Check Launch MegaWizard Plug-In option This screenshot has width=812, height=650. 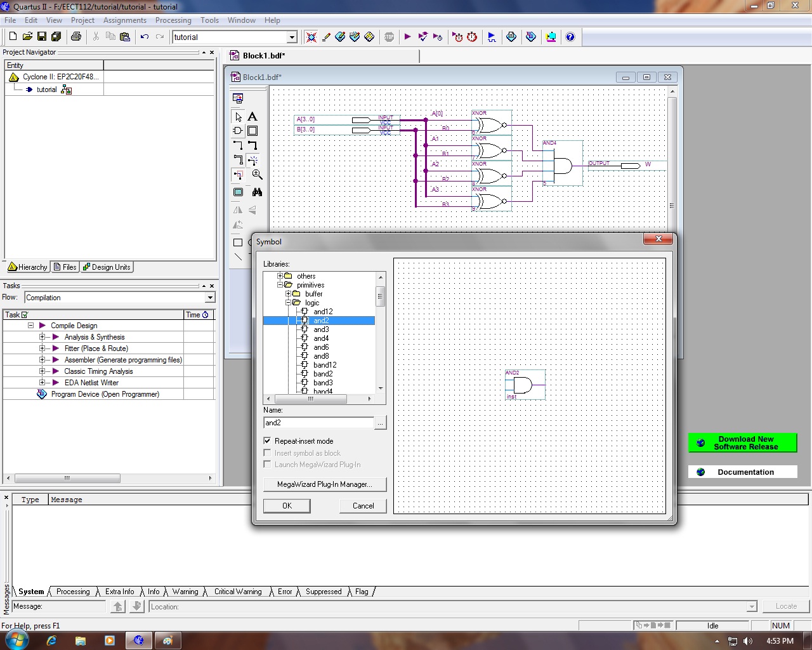(x=267, y=464)
